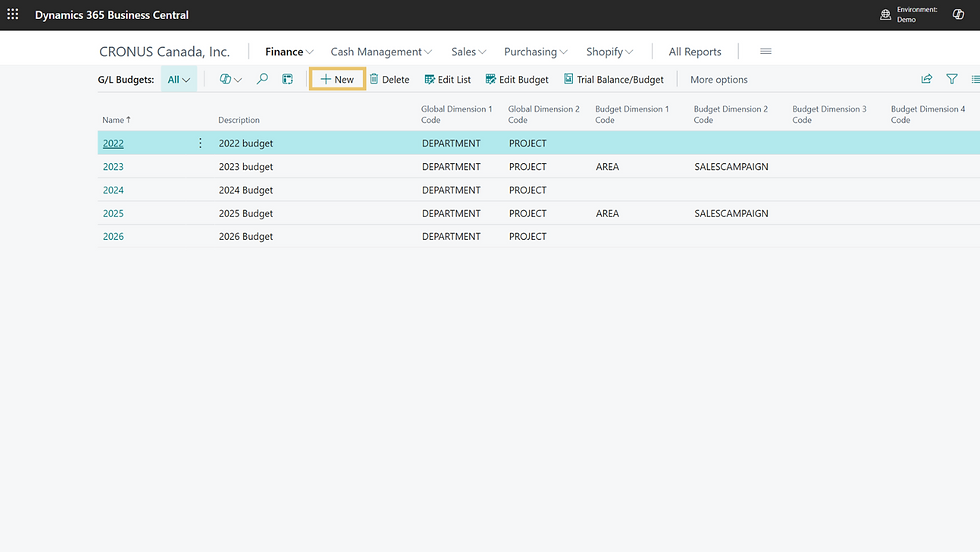Expand the Cash Management menu

[x=381, y=51]
